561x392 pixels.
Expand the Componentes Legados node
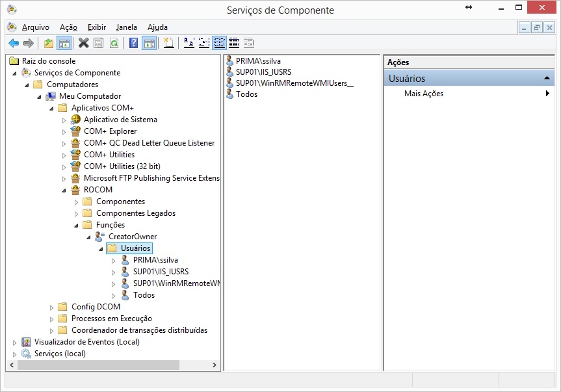pos(76,214)
